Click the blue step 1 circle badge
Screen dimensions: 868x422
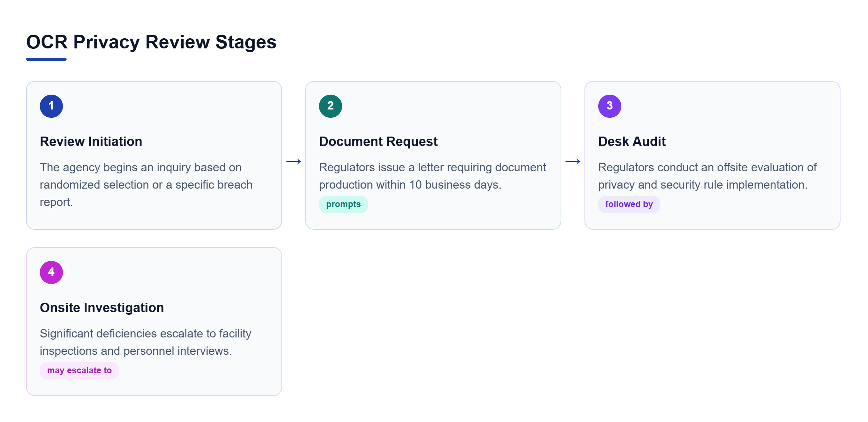click(x=51, y=106)
